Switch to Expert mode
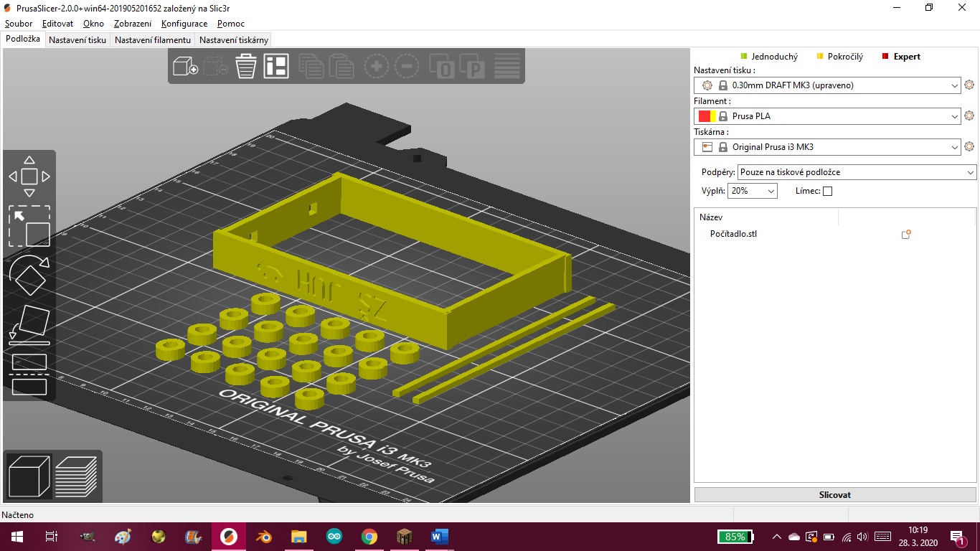This screenshot has height=551, width=980. (901, 57)
